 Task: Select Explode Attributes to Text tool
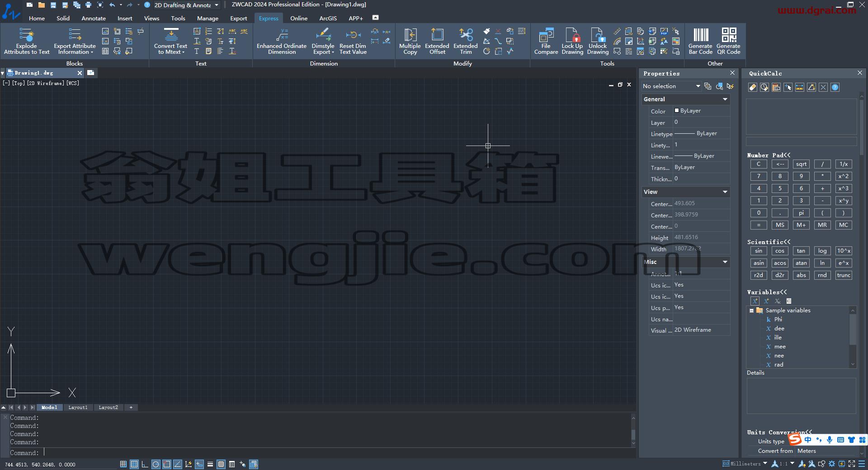27,41
